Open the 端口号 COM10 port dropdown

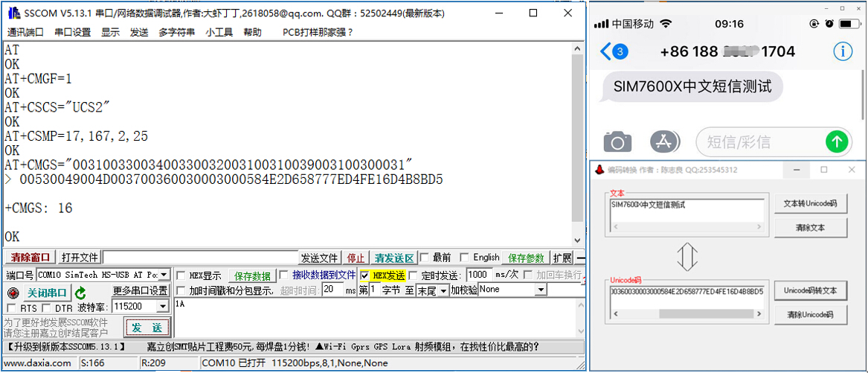[164, 275]
